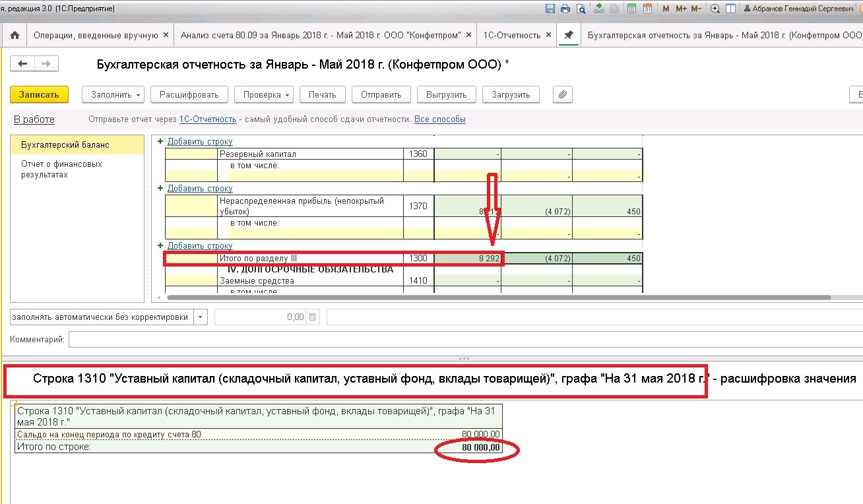This screenshot has width=863, height=504.
Task: Click Добавить строку above Нераспределенная прибыль
Action: click(200, 189)
